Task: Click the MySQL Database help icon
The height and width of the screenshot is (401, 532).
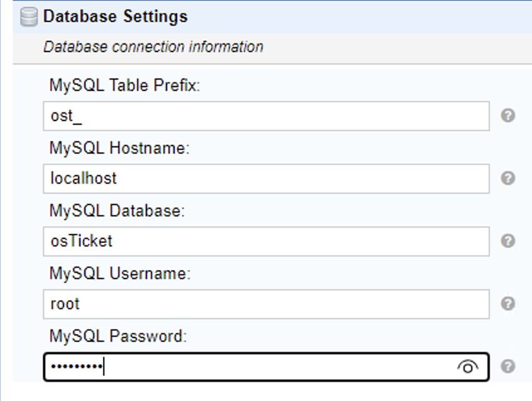Action: 509,241
